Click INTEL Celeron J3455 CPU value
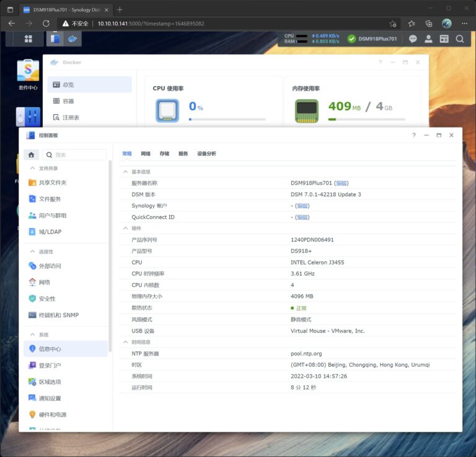The height and width of the screenshot is (457, 476). coord(317,263)
